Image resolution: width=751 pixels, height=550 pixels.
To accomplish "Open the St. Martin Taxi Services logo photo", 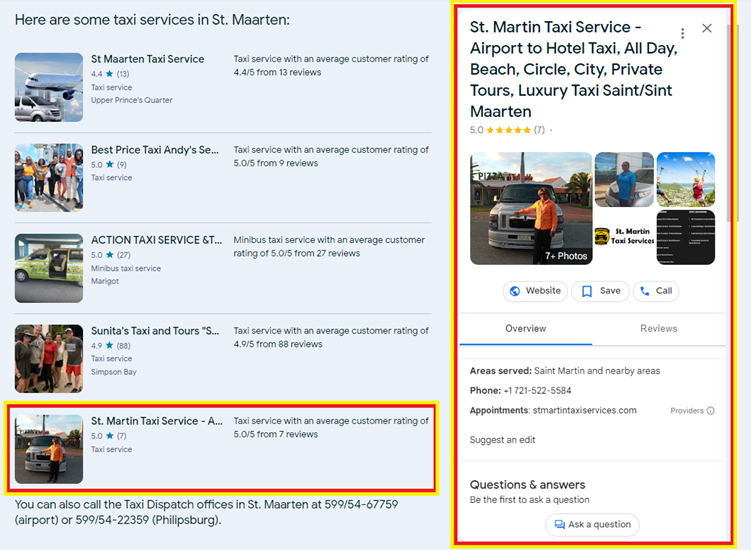I will point(624,237).
